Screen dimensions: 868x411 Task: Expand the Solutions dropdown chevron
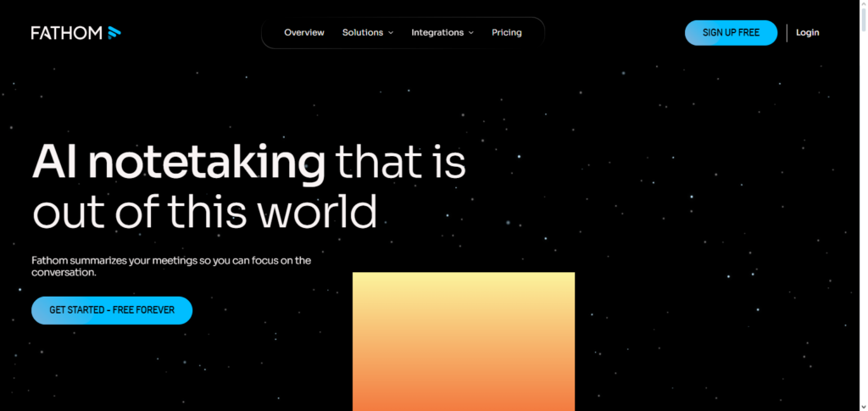point(391,33)
